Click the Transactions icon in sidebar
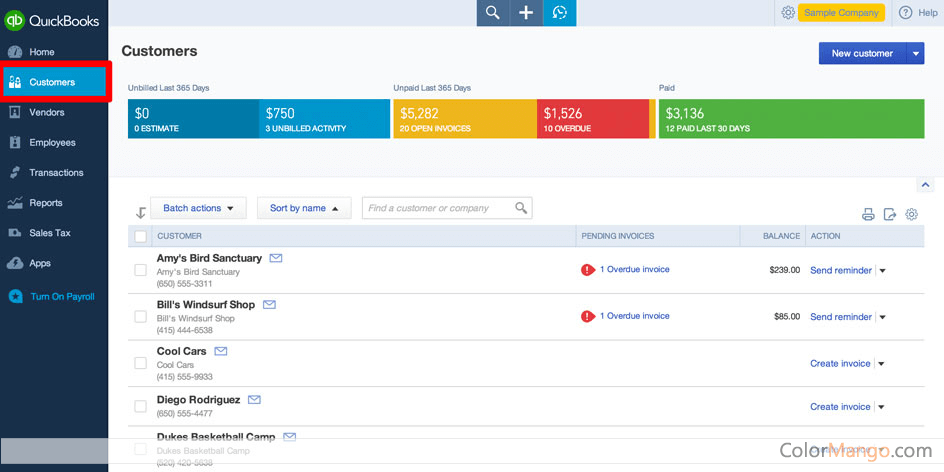The height and width of the screenshot is (472, 944). 15,173
